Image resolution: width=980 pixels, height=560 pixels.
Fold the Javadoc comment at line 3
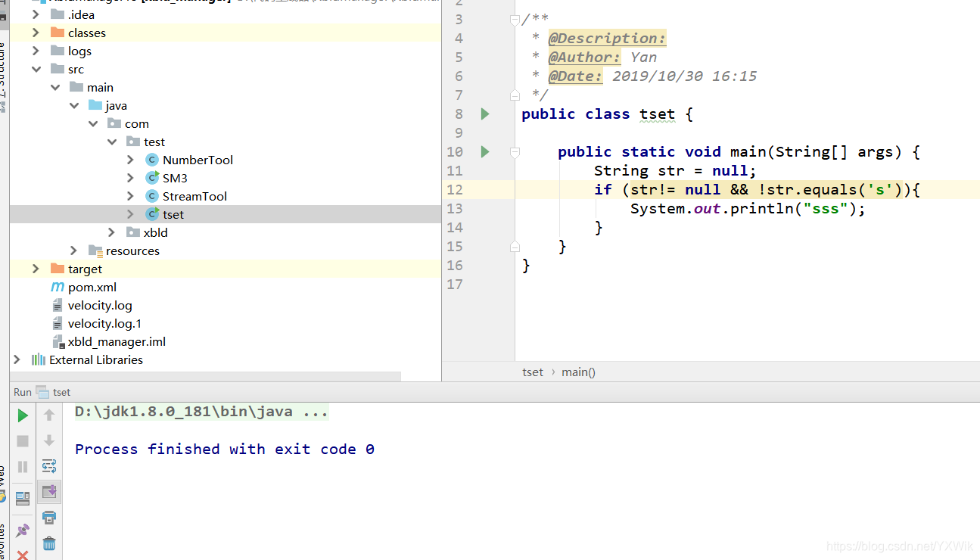pyautogui.click(x=515, y=20)
